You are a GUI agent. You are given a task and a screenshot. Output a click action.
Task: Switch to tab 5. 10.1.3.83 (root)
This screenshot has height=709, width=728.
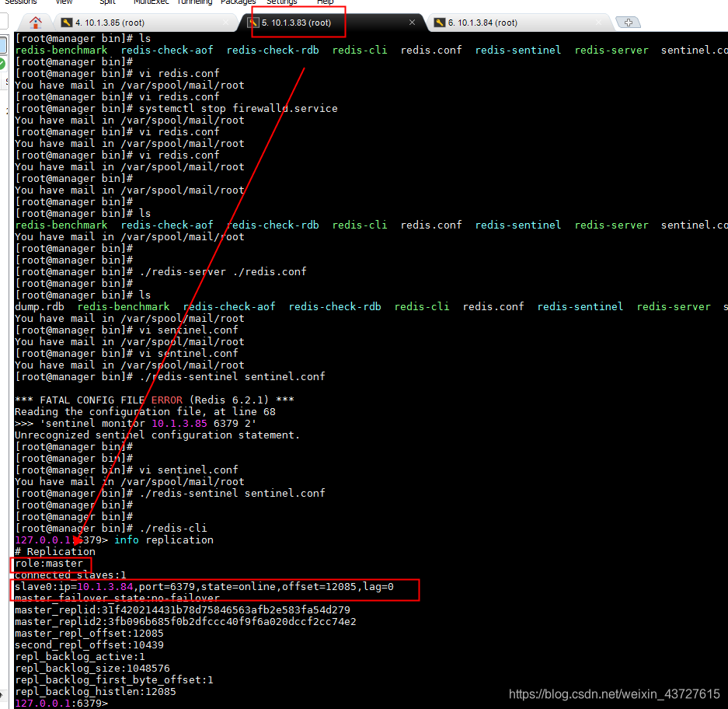click(332, 23)
